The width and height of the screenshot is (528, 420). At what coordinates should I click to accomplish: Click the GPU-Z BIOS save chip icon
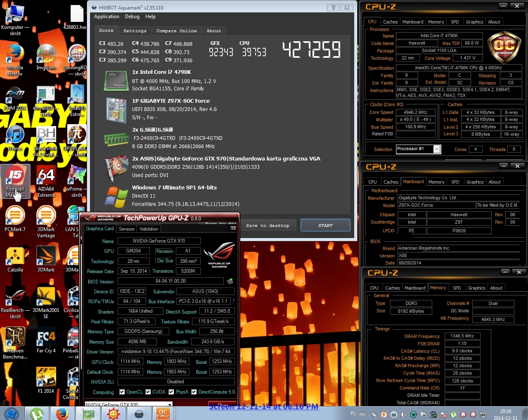230,281
